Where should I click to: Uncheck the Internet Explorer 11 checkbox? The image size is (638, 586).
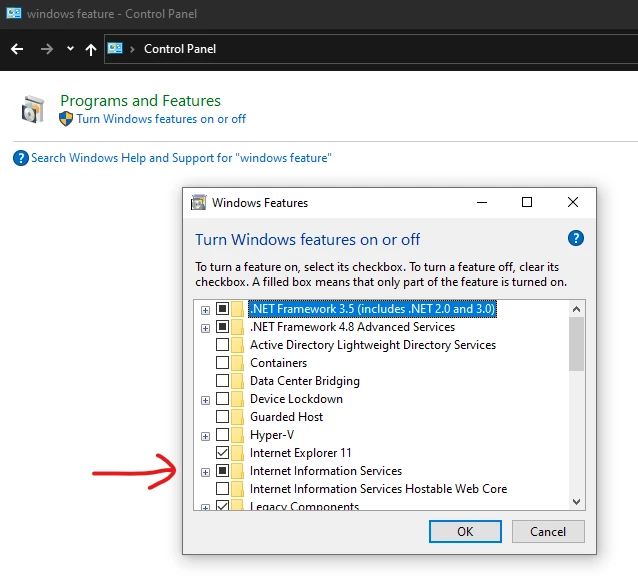222,452
